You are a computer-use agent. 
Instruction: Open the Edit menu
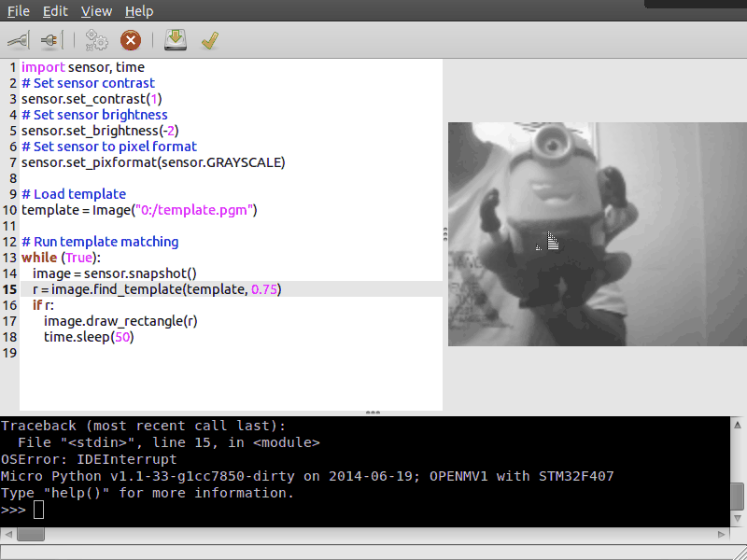(55, 11)
